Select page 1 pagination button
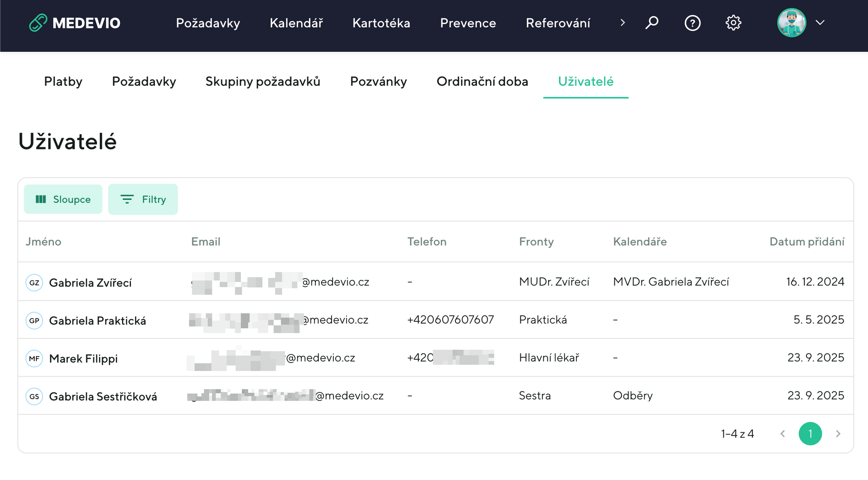Viewport: 868px width, 480px height. [x=810, y=434]
